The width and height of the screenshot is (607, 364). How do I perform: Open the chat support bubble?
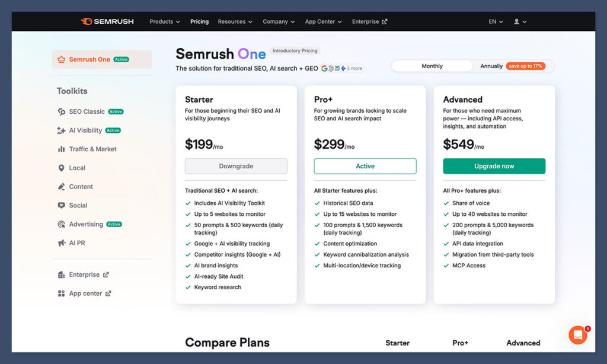pyautogui.click(x=578, y=335)
